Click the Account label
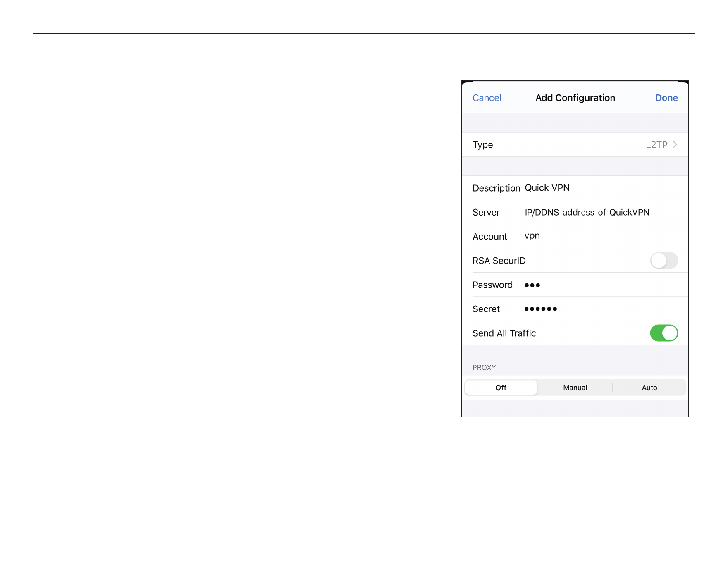 coord(489,237)
